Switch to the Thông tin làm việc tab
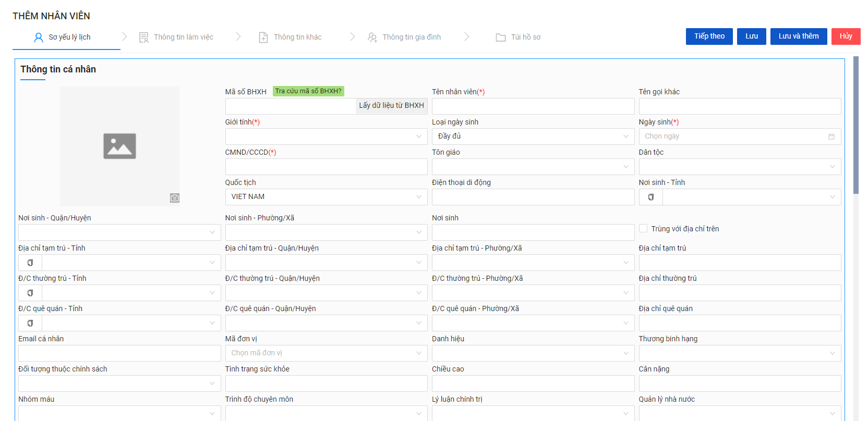 [x=176, y=37]
